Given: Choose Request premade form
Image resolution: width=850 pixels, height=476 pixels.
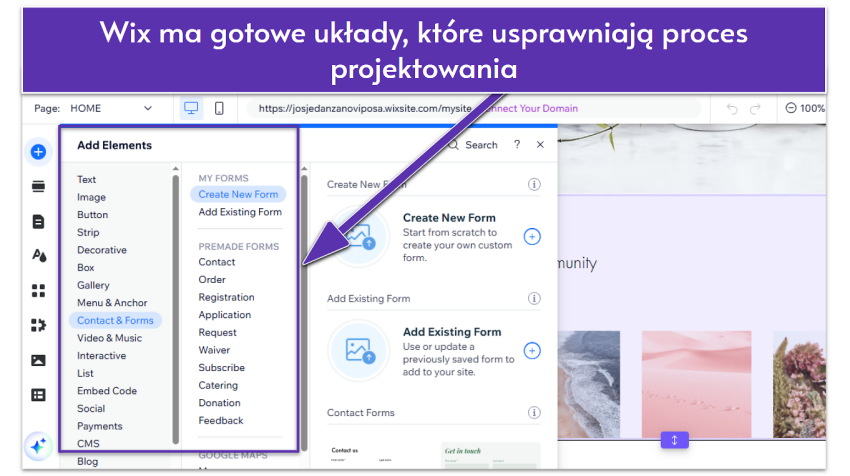Looking at the screenshot, I should click(217, 332).
